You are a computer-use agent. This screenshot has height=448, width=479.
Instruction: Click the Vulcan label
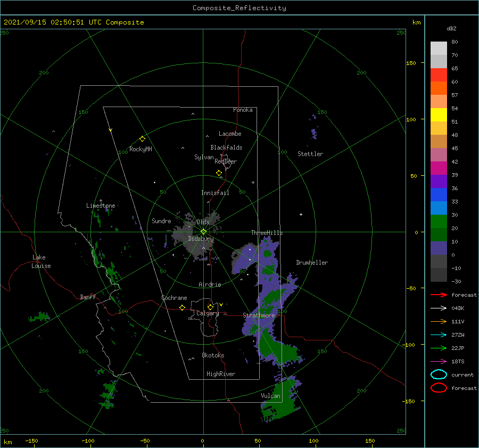pos(270,396)
